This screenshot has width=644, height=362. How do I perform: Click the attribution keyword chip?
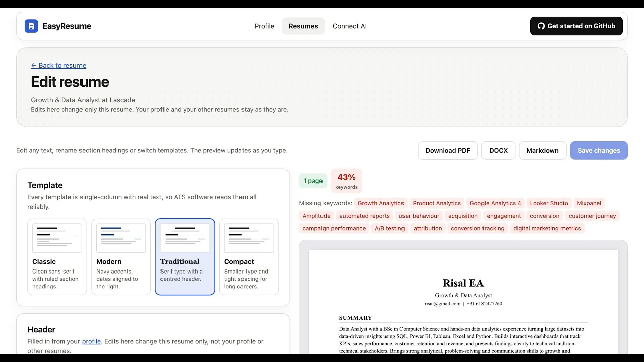(x=428, y=228)
